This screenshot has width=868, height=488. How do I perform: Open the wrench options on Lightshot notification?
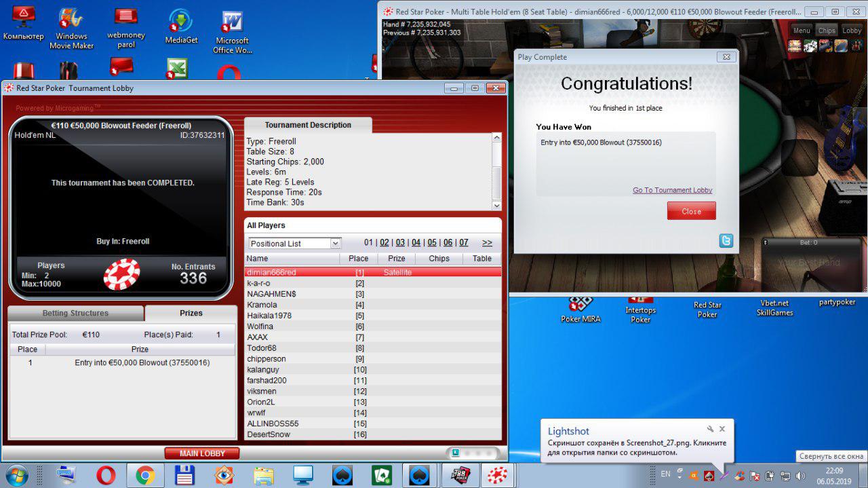[x=710, y=429]
